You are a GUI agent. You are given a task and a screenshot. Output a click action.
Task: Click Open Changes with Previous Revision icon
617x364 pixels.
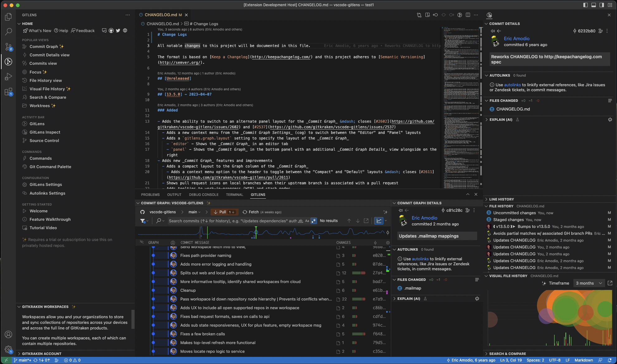coord(435,15)
